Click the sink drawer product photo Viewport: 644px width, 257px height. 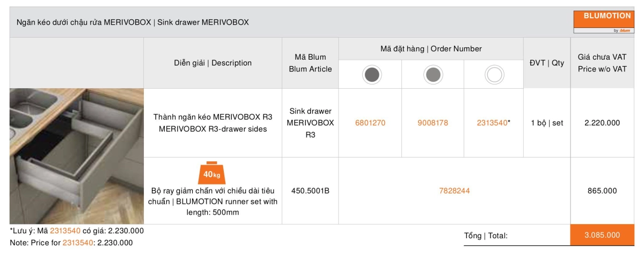76,156
